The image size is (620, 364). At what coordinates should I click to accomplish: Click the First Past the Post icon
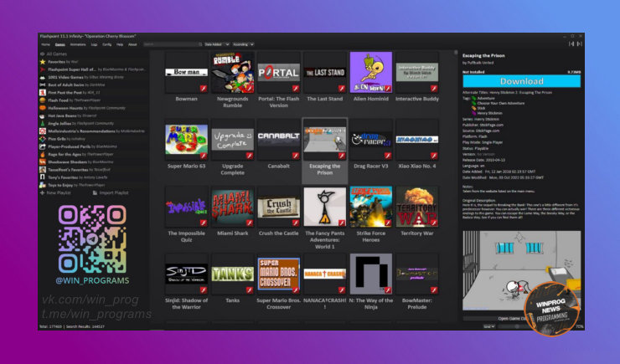tap(43, 93)
